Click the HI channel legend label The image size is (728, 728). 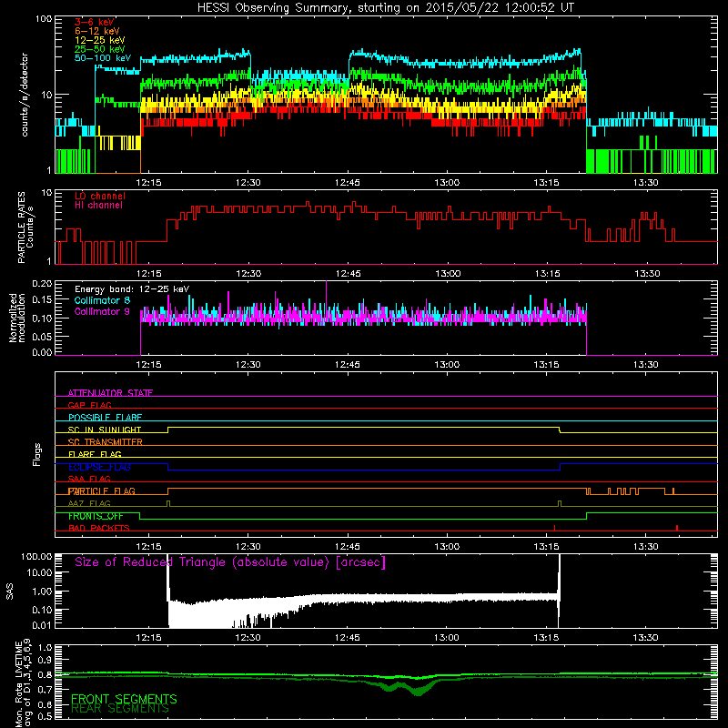tap(99, 205)
